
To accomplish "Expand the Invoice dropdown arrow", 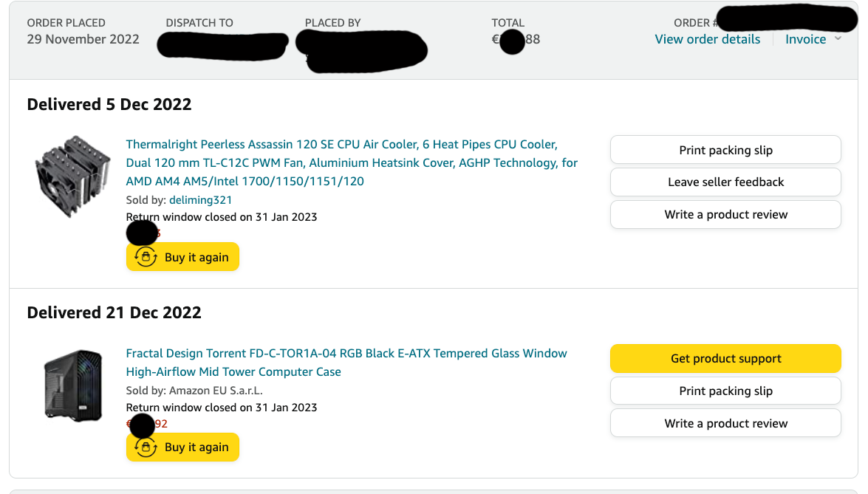I will point(838,38).
